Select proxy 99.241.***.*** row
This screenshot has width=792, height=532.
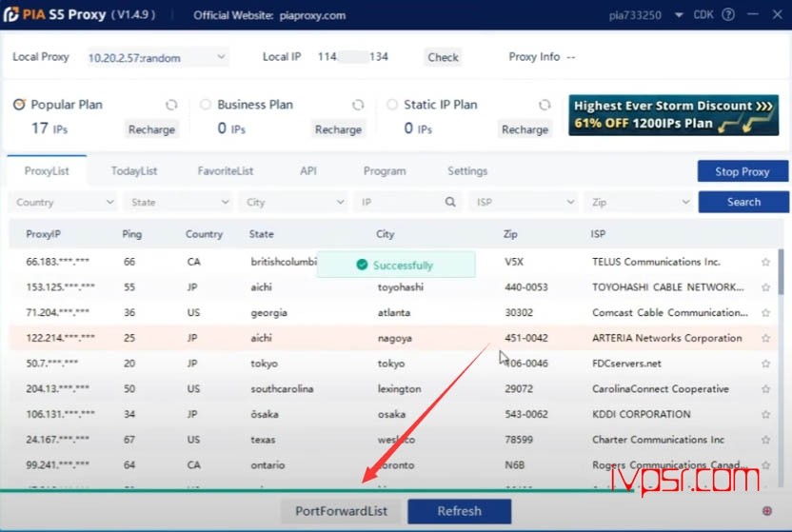point(393,464)
